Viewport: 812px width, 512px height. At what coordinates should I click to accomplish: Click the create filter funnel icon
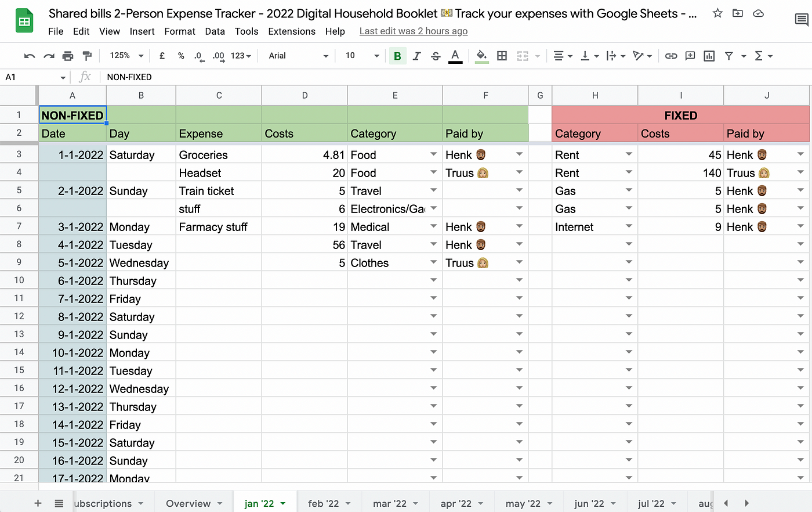pos(729,56)
